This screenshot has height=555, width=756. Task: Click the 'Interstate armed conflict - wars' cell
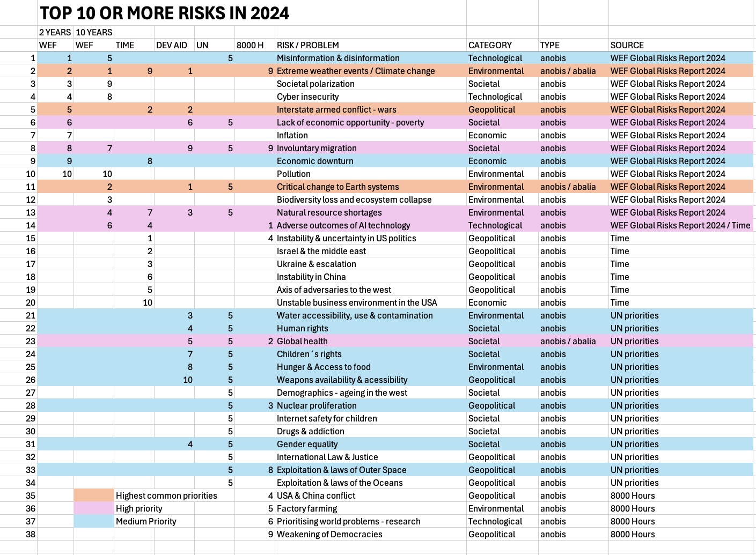[x=336, y=109]
